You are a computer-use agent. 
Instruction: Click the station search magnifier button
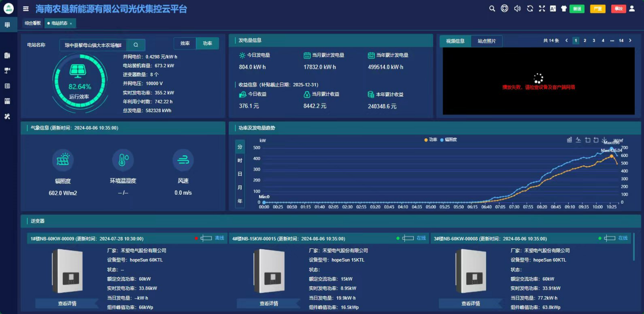[x=136, y=45]
